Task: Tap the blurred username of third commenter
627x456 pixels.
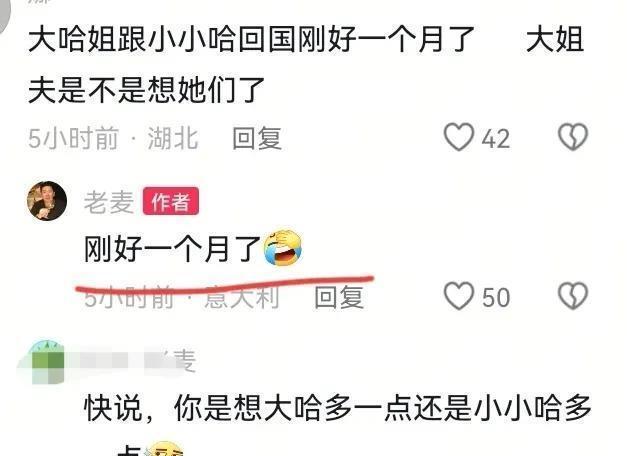Action: [134, 361]
